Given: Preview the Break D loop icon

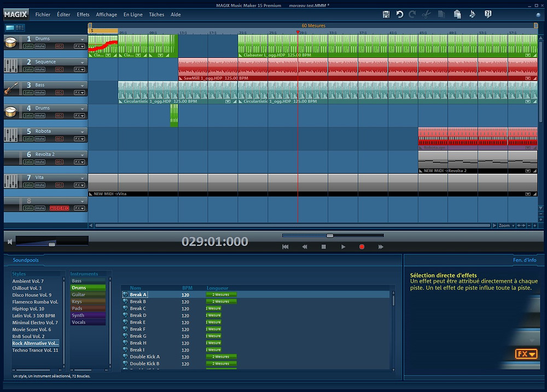Looking at the screenshot, I should [125, 315].
